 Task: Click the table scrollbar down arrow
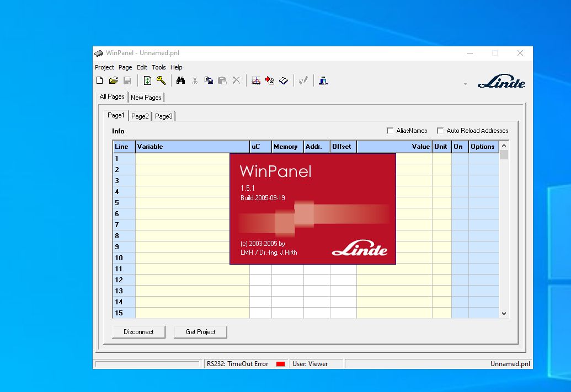pyautogui.click(x=504, y=313)
